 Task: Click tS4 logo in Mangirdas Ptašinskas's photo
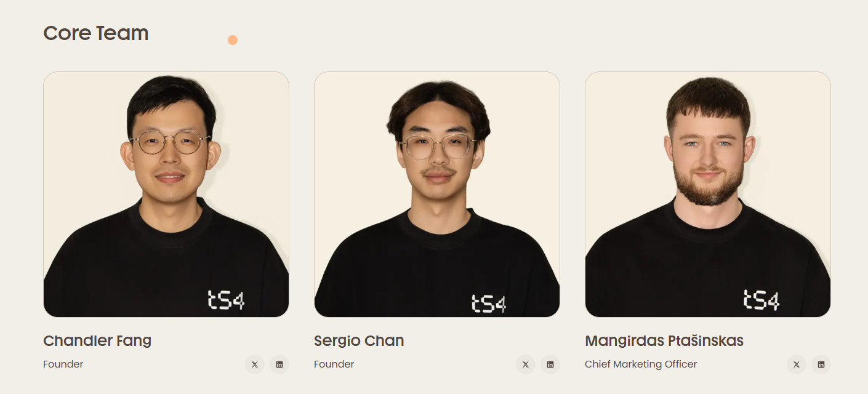762,300
